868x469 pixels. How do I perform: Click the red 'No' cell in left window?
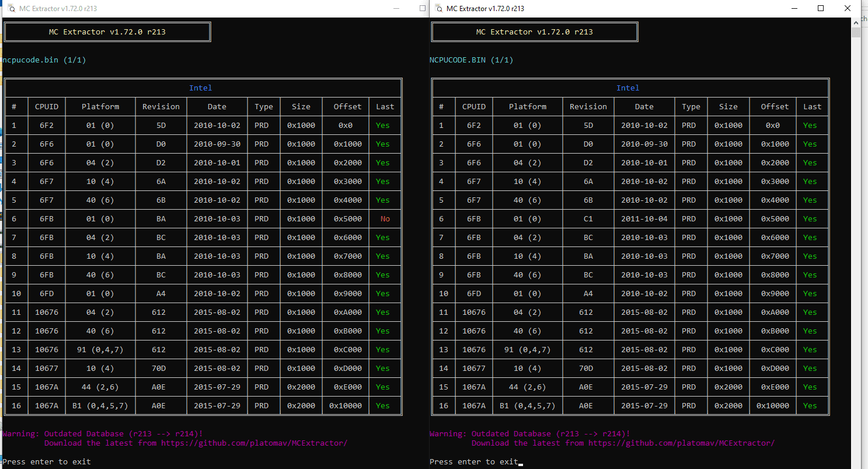(385, 219)
